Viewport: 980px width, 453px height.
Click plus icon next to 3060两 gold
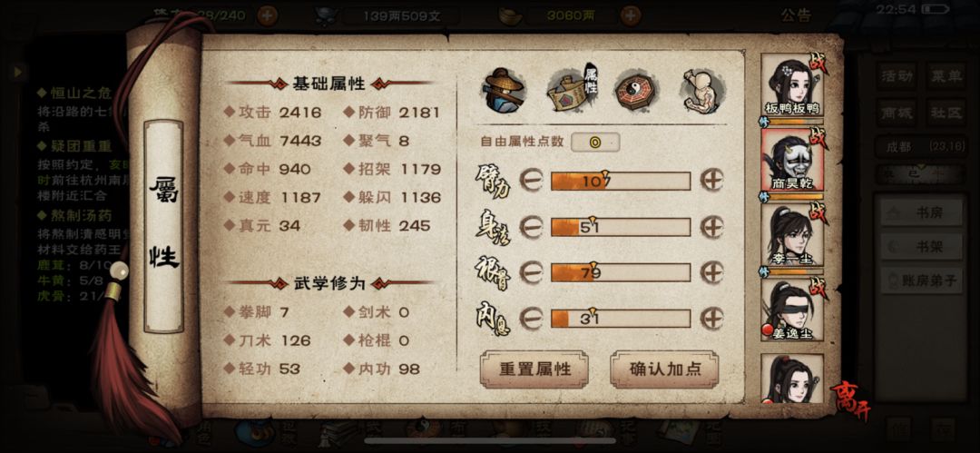click(x=631, y=15)
